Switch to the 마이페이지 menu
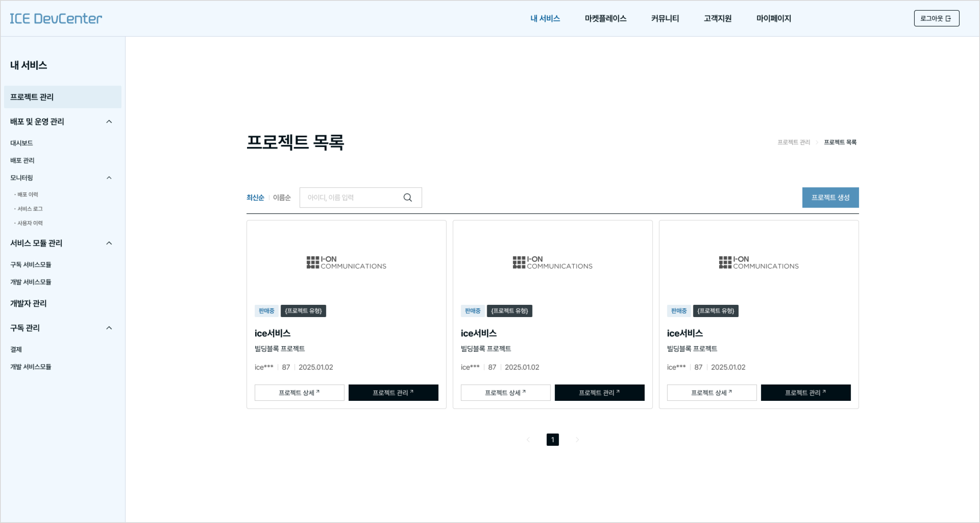This screenshot has width=980, height=523. pos(773,18)
